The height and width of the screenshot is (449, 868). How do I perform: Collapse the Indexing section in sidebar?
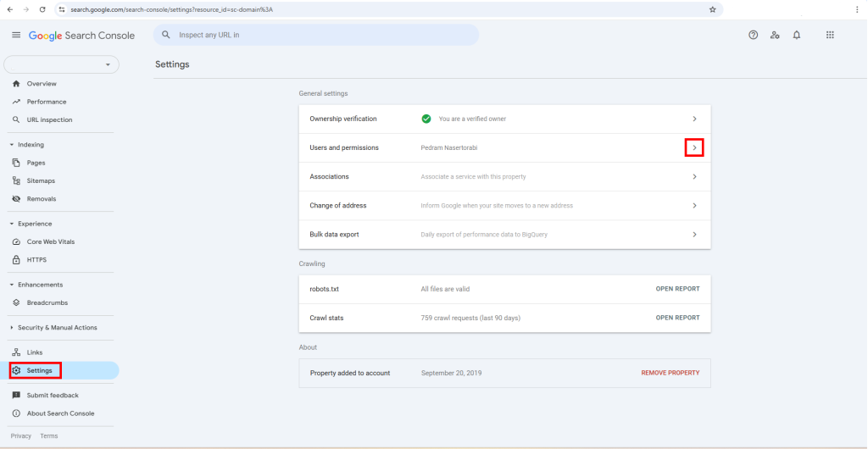click(12, 145)
